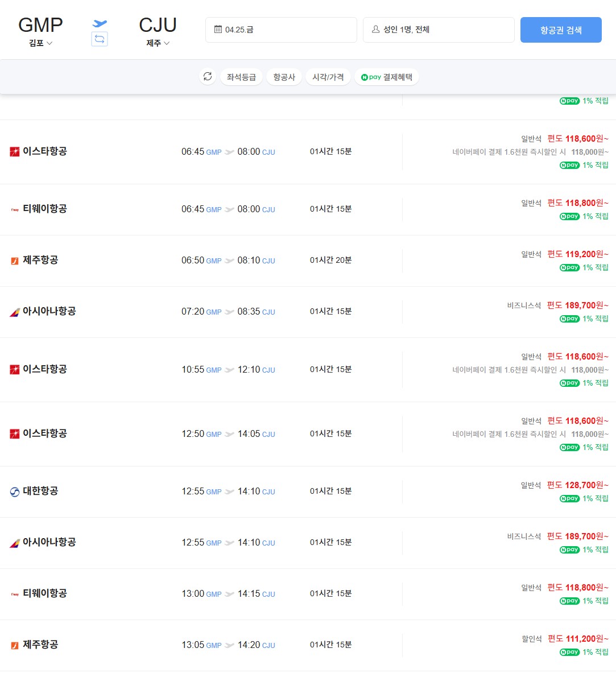The width and height of the screenshot is (616, 673).
Task: Click 아시아나항공 name on 12:55 flight
Action: pos(49,542)
